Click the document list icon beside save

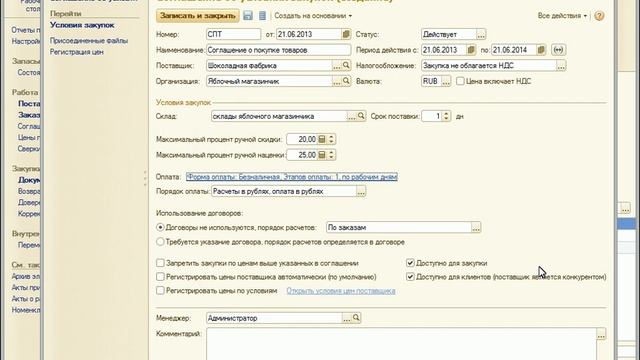coord(262,16)
